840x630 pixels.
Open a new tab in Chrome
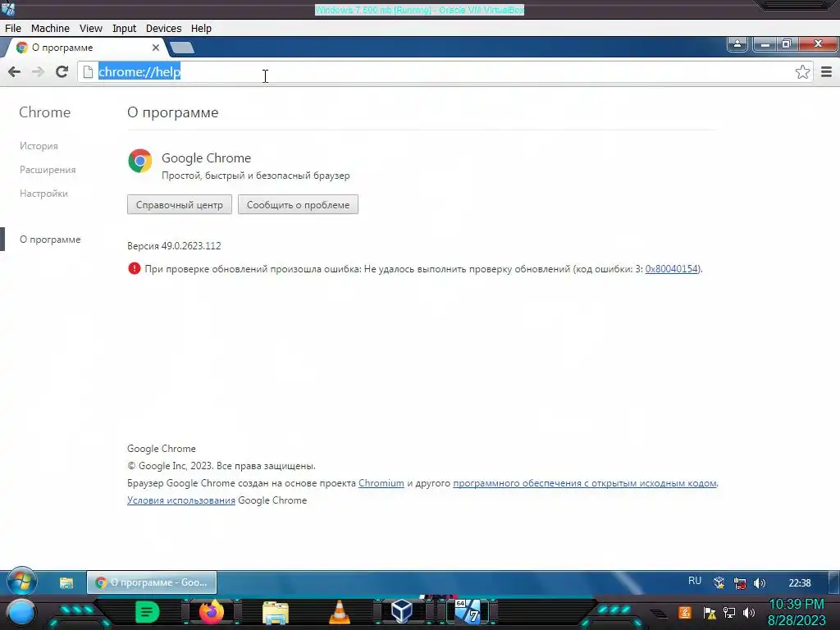[182, 48]
